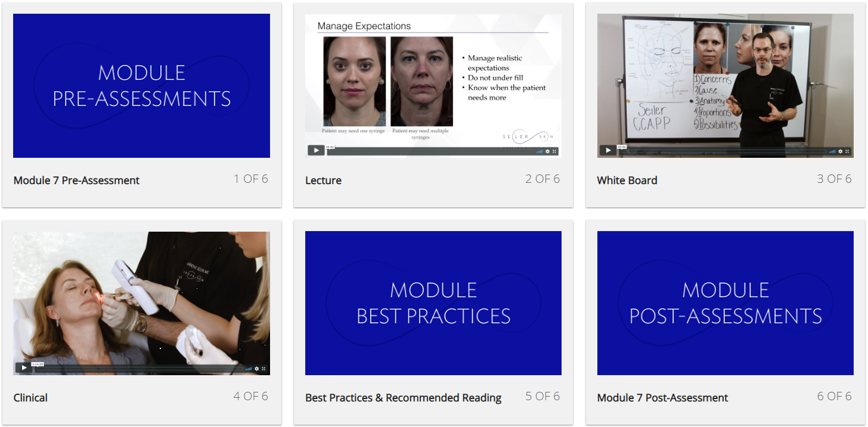This screenshot has height=427, width=868.
Task: Open the quality bars icon on Lecture player
Action: coord(540,151)
